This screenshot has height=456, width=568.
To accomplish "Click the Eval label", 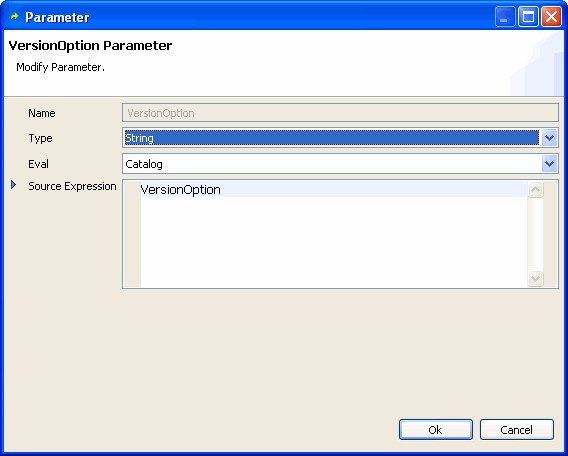I will pyautogui.click(x=38, y=164).
